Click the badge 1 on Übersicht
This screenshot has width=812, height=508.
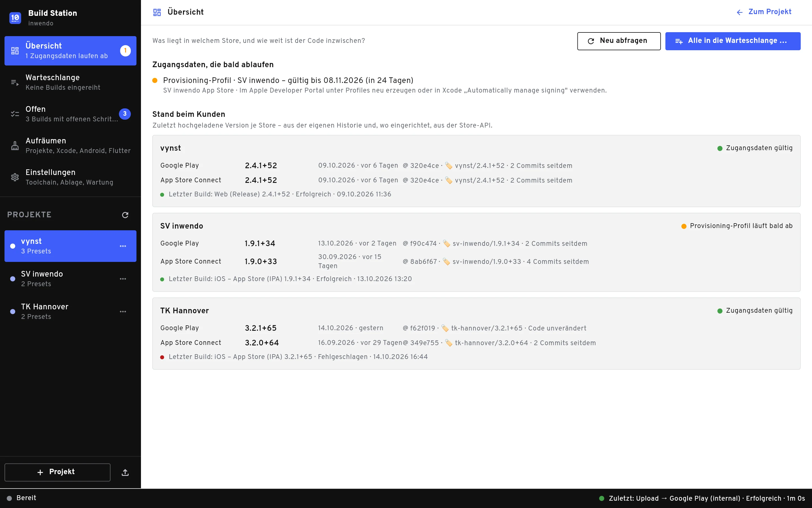click(x=125, y=51)
